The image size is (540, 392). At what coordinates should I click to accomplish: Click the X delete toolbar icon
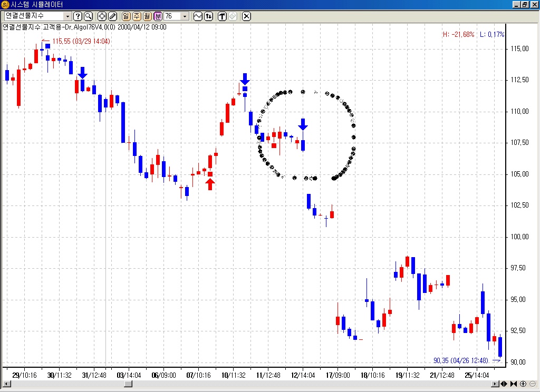coord(246,16)
